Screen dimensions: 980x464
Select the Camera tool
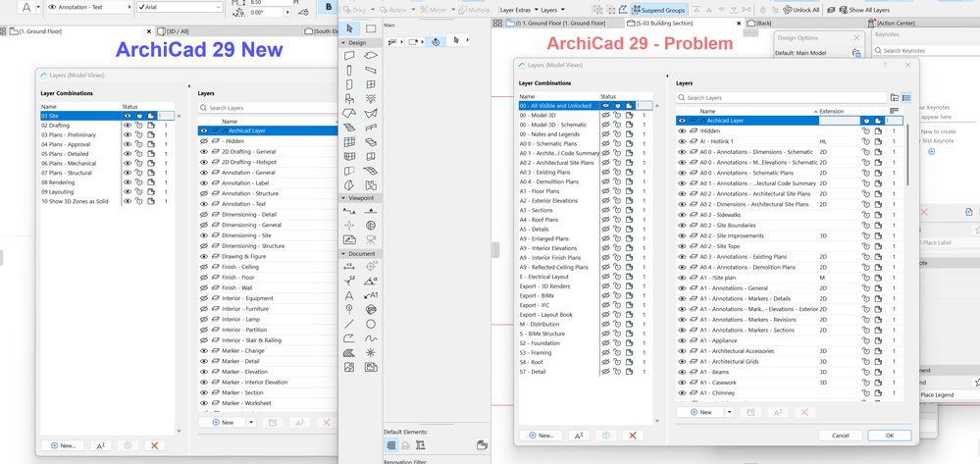click(371, 239)
